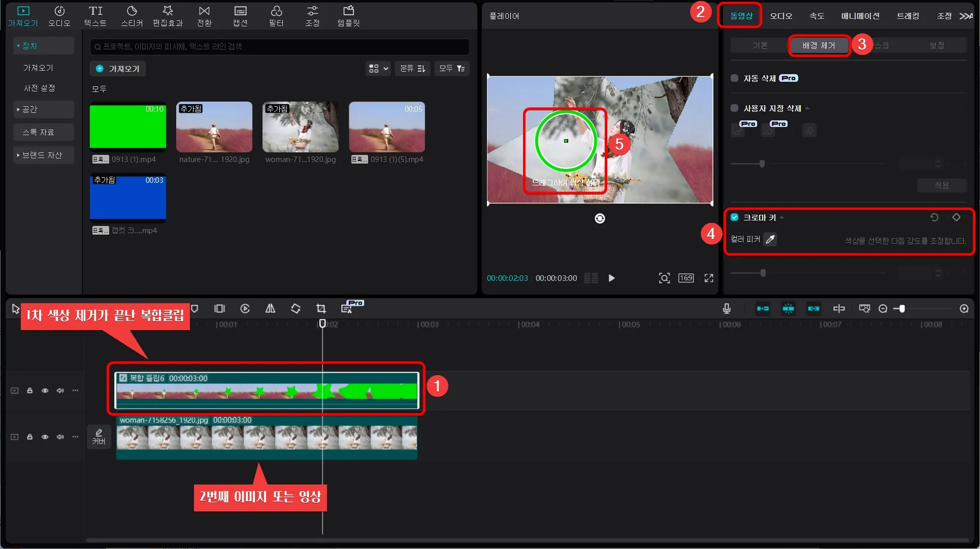Click the timeline zoom slider handle
The width and height of the screenshot is (980, 549).
click(x=902, y=309)
